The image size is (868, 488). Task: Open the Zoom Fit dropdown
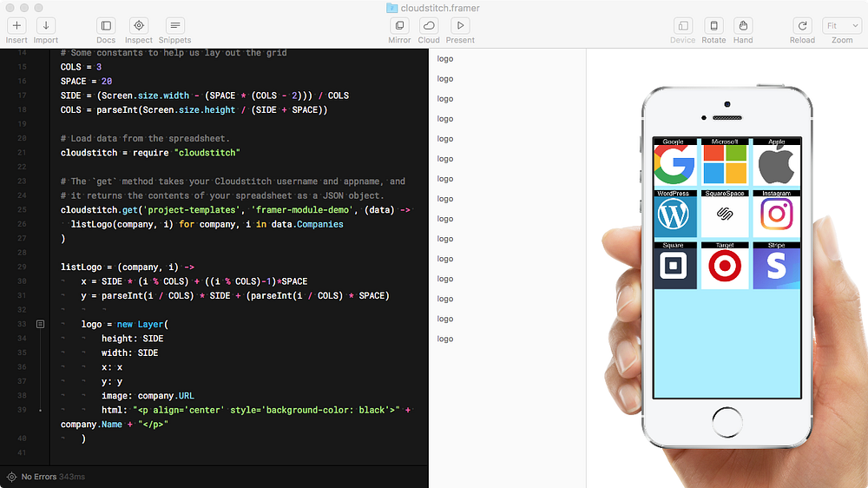tap(842, 25)
